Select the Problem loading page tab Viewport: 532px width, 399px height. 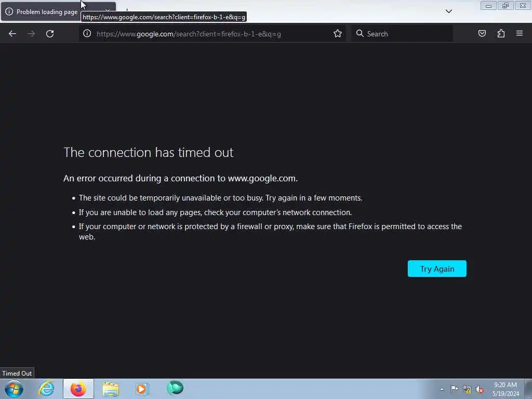click(46, 12)
